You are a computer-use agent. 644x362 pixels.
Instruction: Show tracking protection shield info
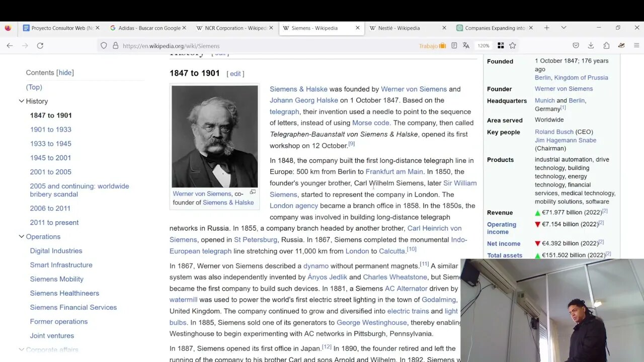(104, 45)
